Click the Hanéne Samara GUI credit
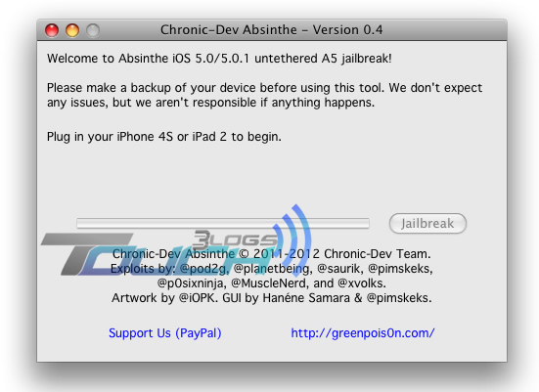 coord(306,298)
